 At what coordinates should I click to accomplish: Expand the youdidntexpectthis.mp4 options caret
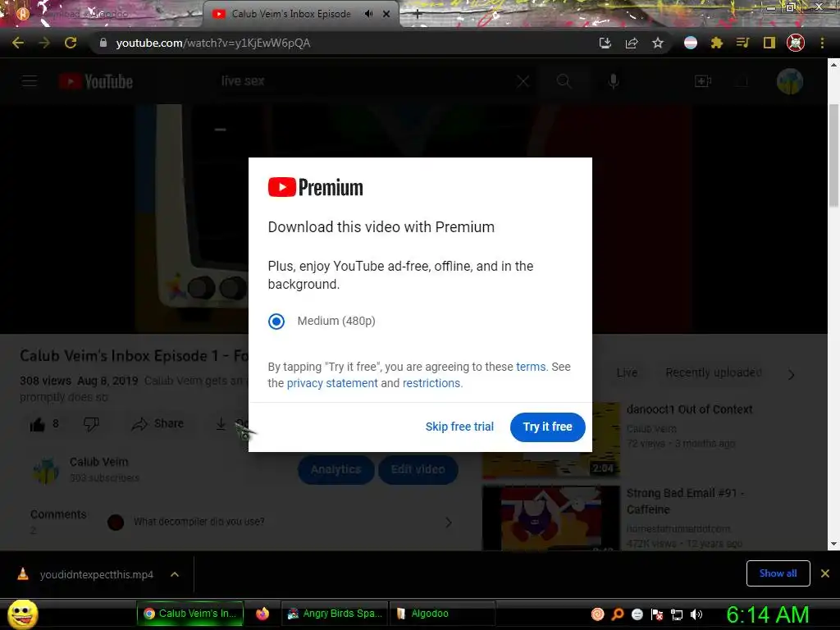pos(175,575)
